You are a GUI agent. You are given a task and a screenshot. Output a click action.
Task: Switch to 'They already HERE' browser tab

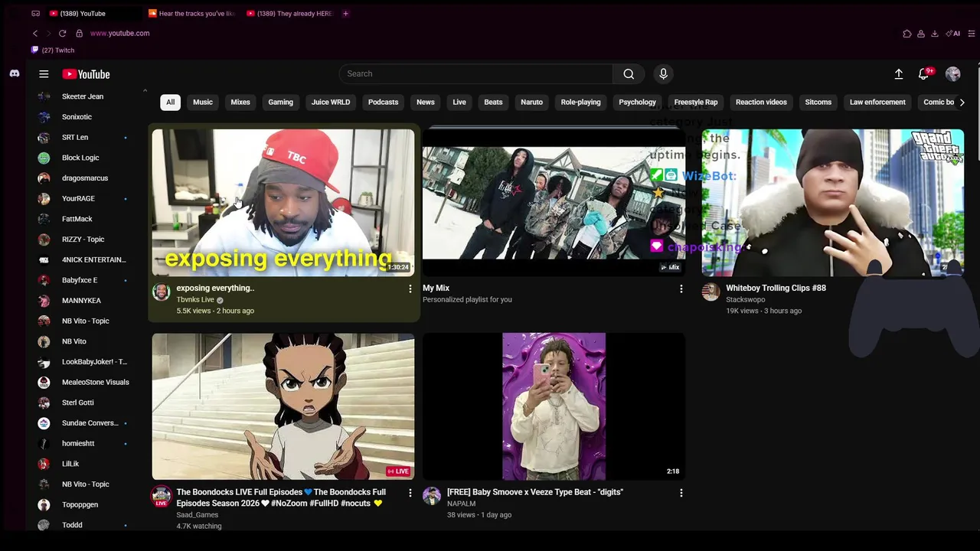coord(289,13)
